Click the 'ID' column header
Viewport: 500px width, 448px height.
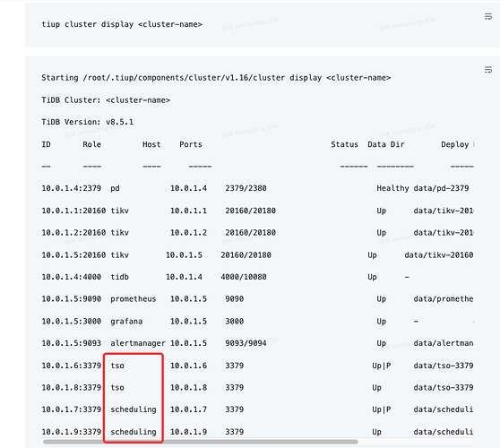47,144
